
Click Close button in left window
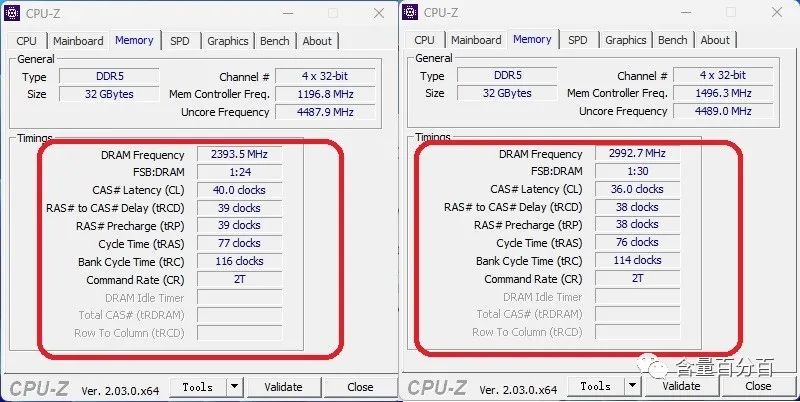coord(360,387)
